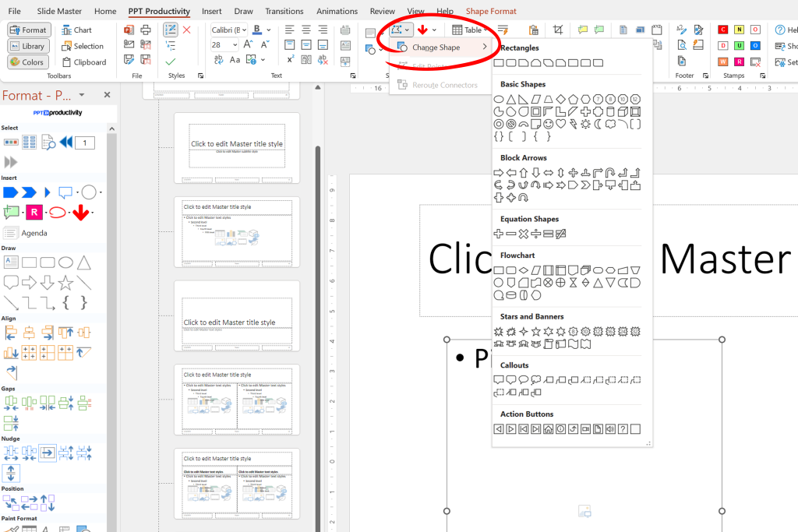Collapse Format pane Select section arrow

(112, 129)
